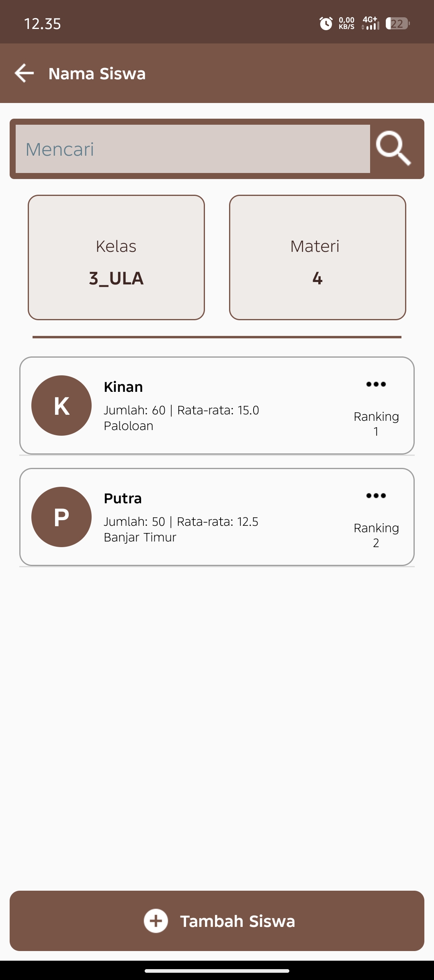
Task: Click the Mencari search input field
Action: point(193,149)
